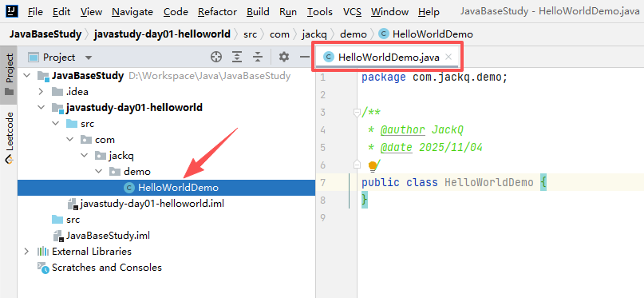Open Project panel settings gear

284,57
